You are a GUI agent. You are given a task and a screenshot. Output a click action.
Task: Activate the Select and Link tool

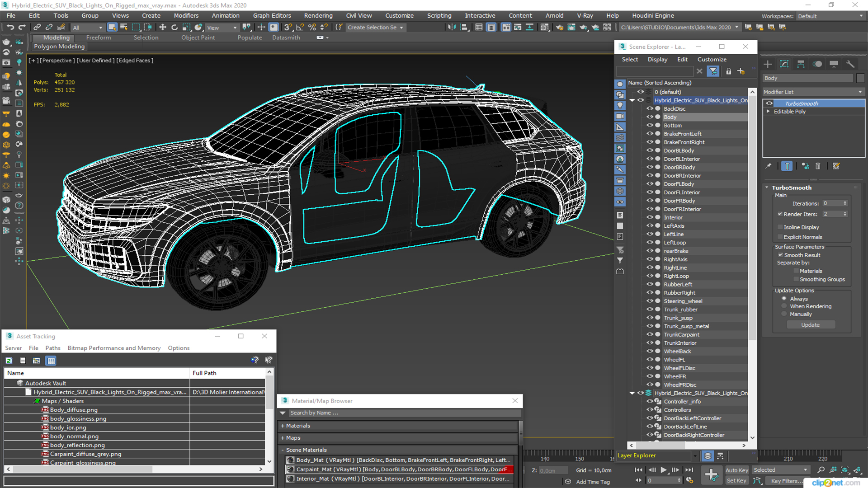[x=38, y=28]
